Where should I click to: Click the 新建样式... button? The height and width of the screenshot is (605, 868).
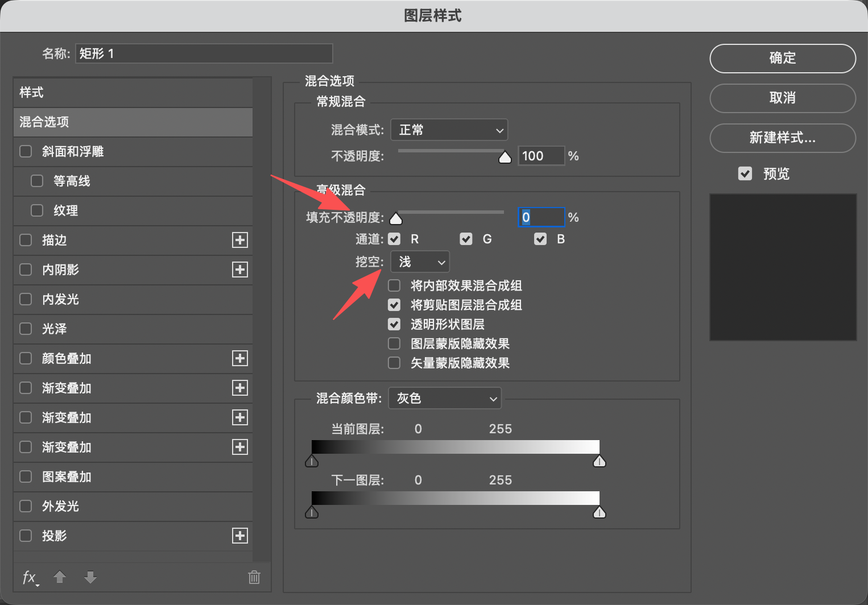click(x=783, y=138)
